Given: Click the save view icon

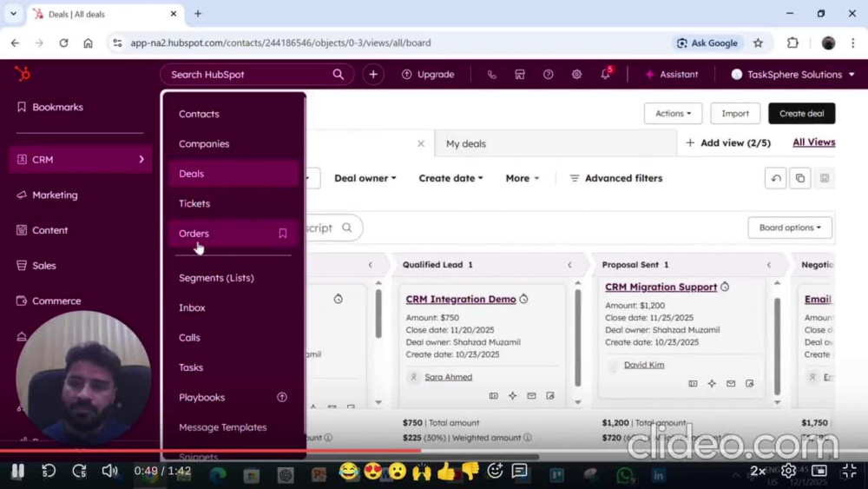Looking at the screenshot, I should coord(825,178).
